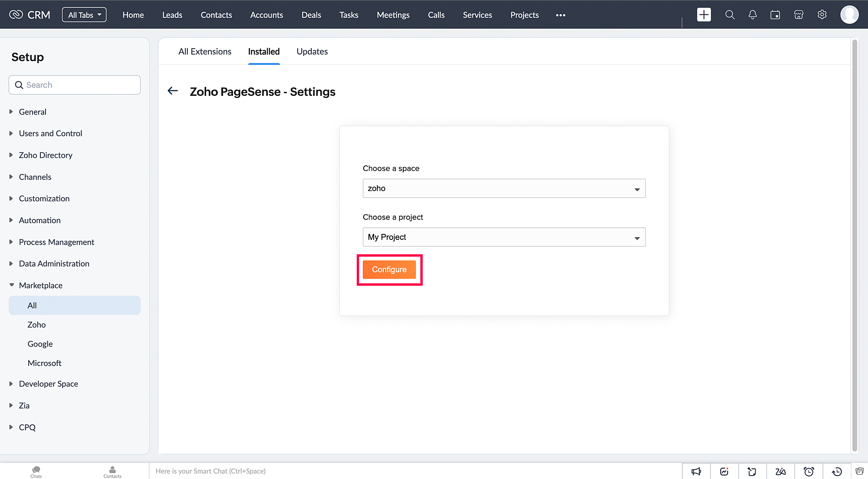Click the back arrow beside PageSense Settings
This screenshot has height=479, width=868.
(x=173, y=91)
